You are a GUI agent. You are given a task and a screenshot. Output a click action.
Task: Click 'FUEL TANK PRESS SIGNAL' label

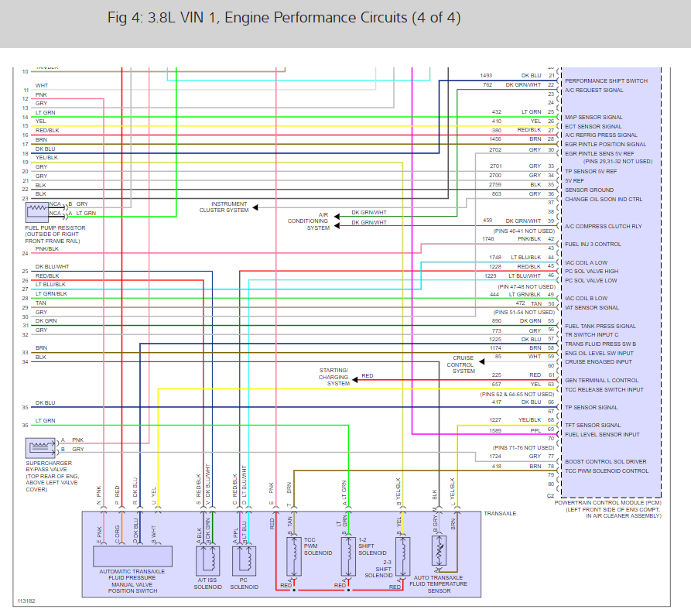tap(600, 326)
